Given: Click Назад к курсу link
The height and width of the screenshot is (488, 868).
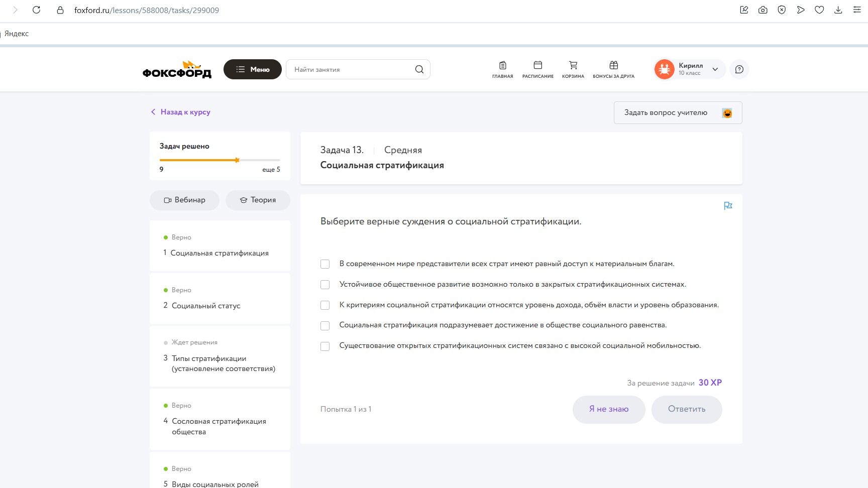Looking at the screenshot, I should [x=180, y=112].
